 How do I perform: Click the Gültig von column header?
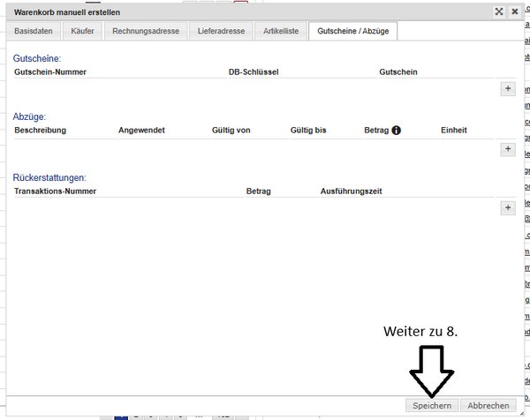[x=231, y=131]
